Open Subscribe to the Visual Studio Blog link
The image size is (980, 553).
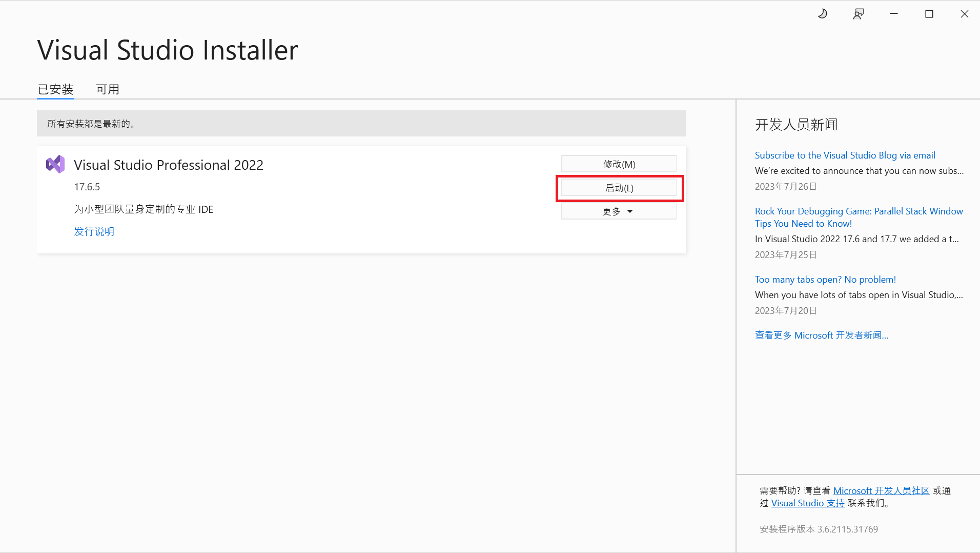coord(845,155)
